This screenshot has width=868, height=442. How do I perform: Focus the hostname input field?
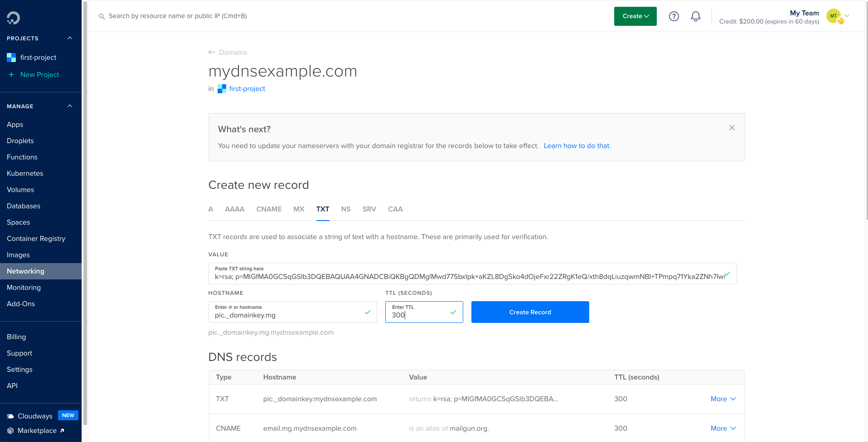tap(292, 312)
